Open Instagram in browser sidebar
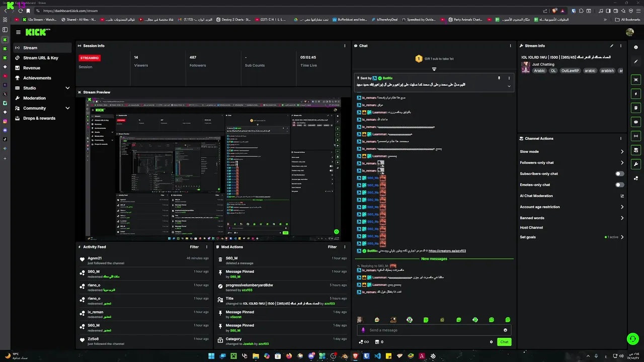Image resolution: width=644 pixels, height=362 pixels. tap(5, 121)
